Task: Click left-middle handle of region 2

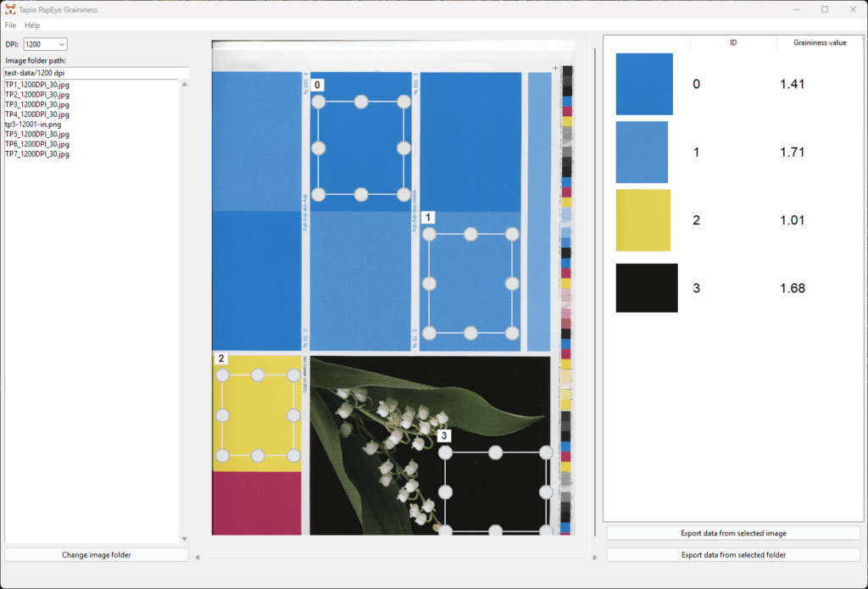Action: coord(222,415)
